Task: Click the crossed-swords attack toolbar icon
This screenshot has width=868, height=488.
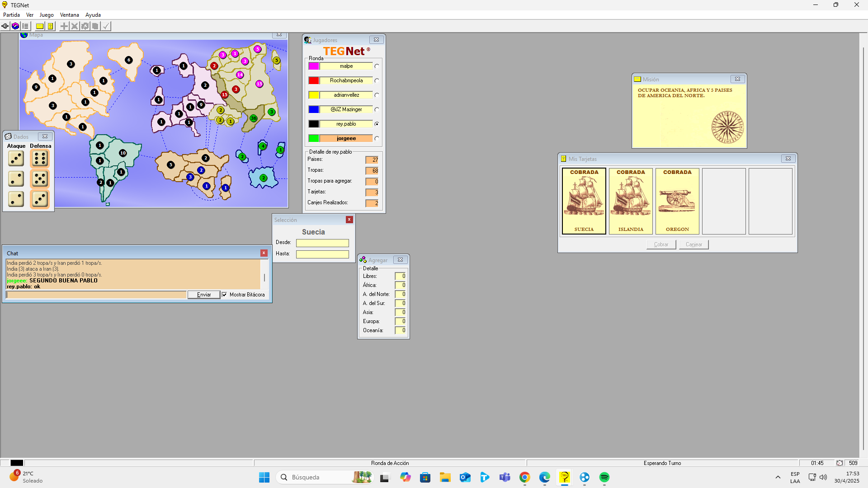Action: coord(75,26)
